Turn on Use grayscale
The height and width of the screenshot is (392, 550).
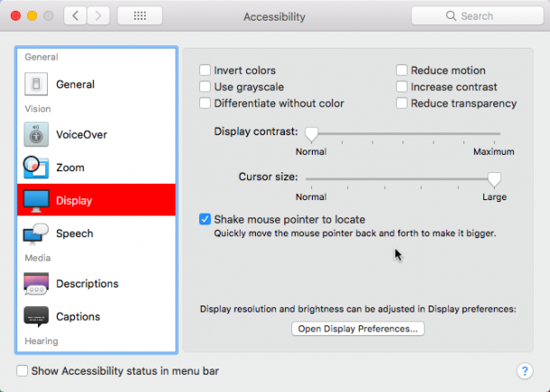click(205, 87)
